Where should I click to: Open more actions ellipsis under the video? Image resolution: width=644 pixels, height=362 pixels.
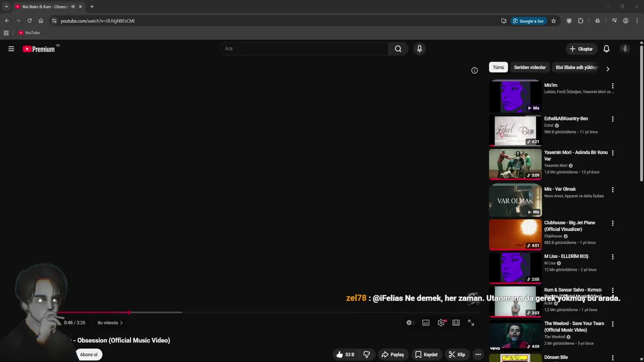[x=478, y=354]
